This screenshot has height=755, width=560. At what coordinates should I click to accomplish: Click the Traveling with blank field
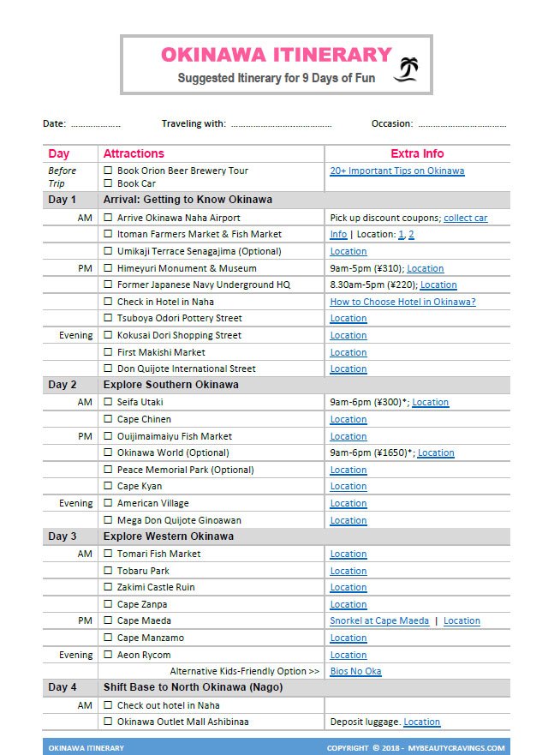pyautogui.click(x=280, y=124)
